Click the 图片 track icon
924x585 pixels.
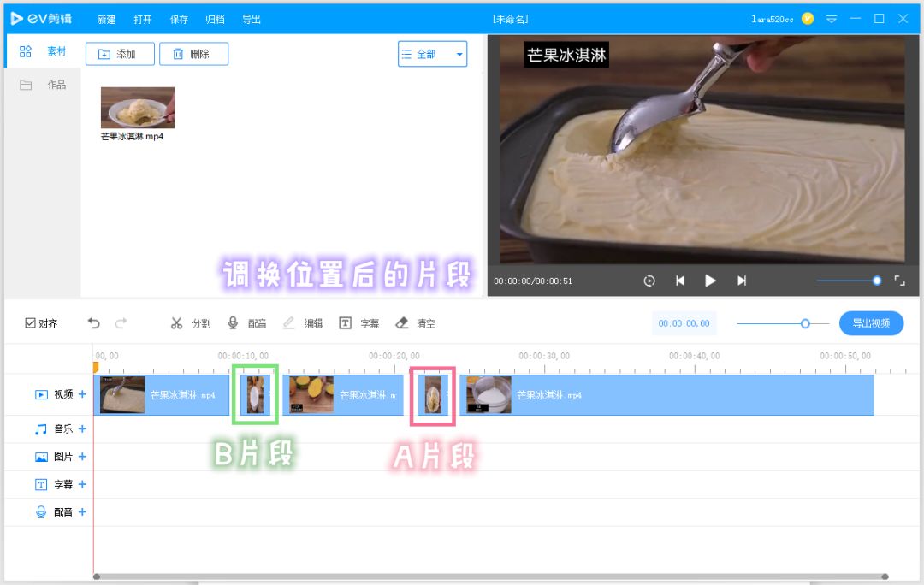coord(41,458)
